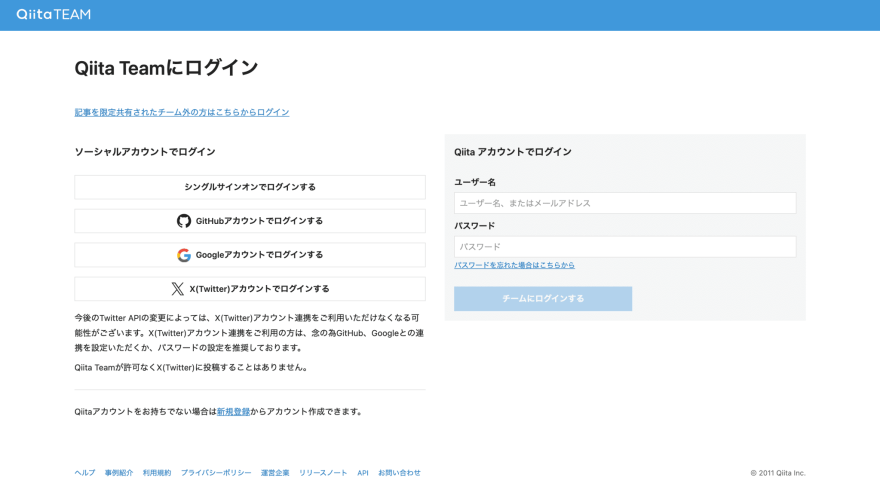Open the お問い合わせ footer link
880x490 pixels.
pos(399,473)
